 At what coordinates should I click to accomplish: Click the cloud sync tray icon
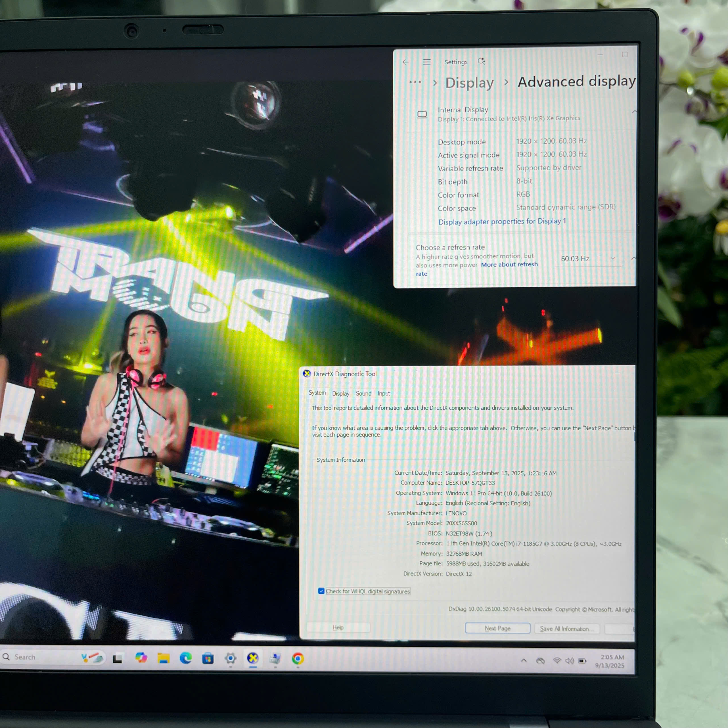coord(540,660)
